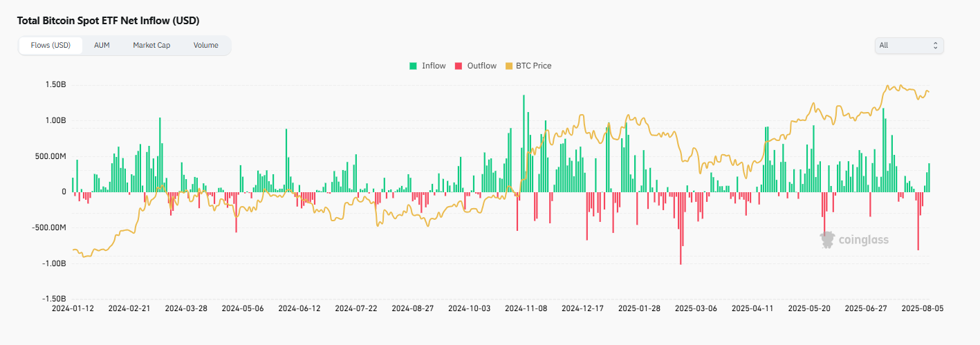Click the 2025-08-05 date label
Viewport: 980px width, 345px height.
[x=923, y=308]
